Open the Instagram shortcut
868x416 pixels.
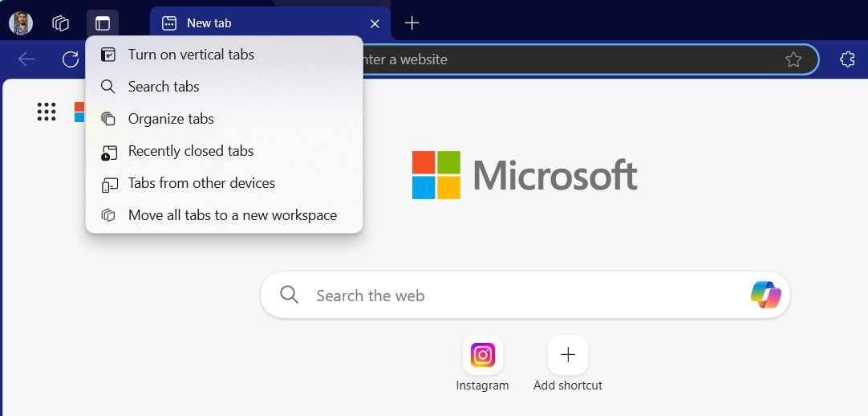[x=483, y=363]
